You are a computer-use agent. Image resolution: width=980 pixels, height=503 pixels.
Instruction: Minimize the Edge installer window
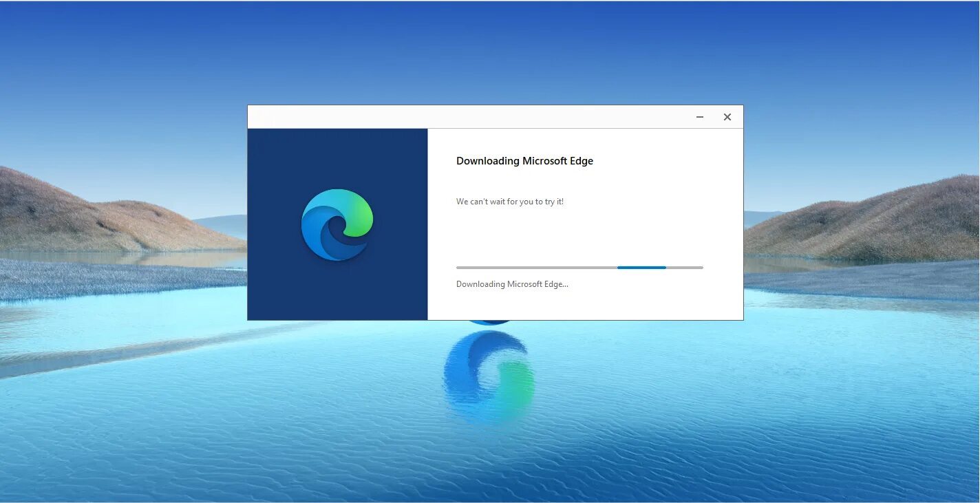click(x=700, y=117)
